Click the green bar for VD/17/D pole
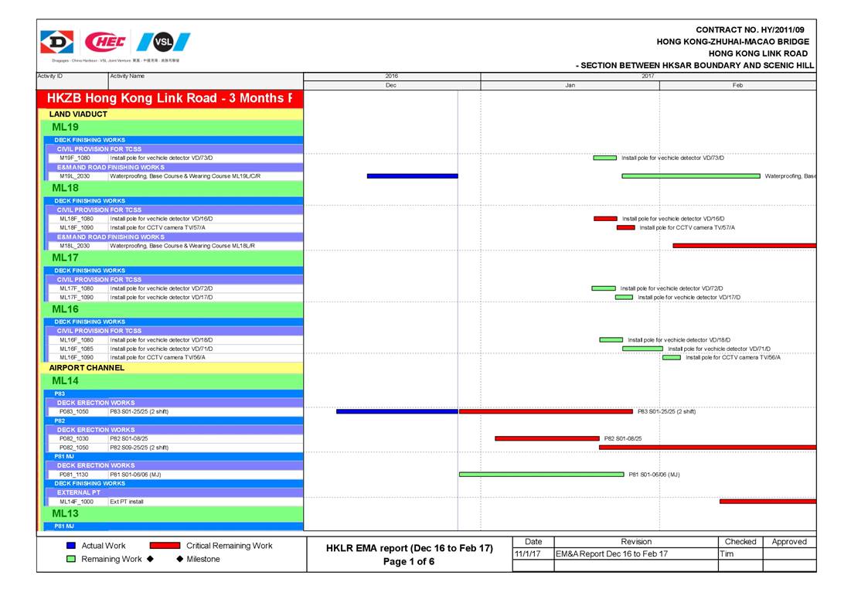This screenshot has height=613, width=868. [624, 298]
